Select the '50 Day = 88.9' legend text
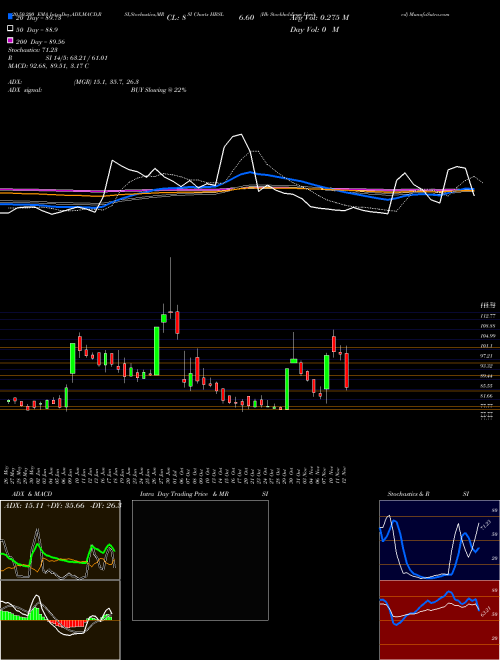500x660 pixels. point(37,30)
